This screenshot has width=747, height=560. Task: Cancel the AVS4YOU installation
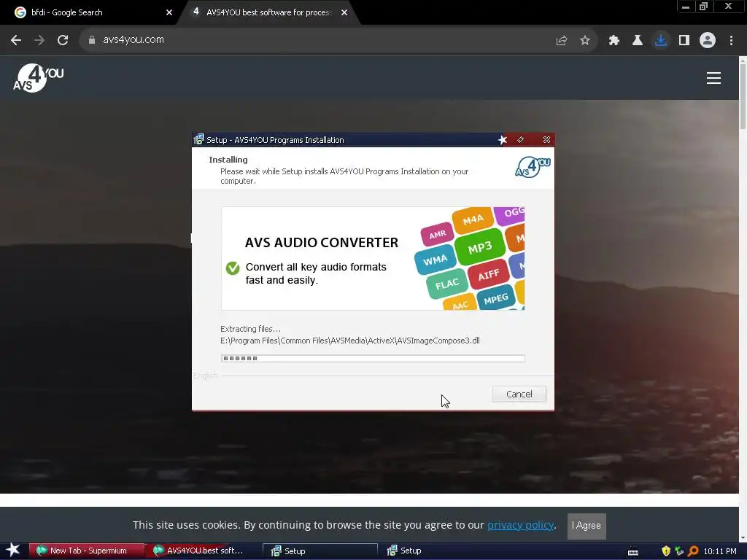tap(519, 394)
